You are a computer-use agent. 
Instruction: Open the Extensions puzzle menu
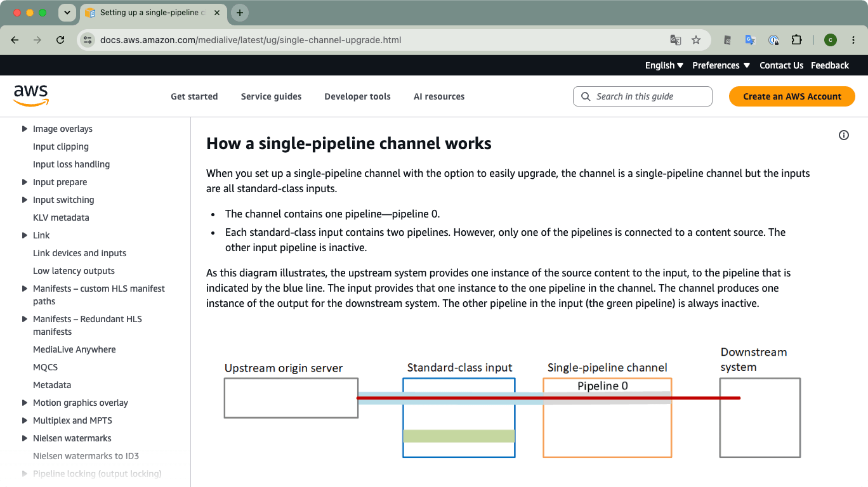(796, 40)
